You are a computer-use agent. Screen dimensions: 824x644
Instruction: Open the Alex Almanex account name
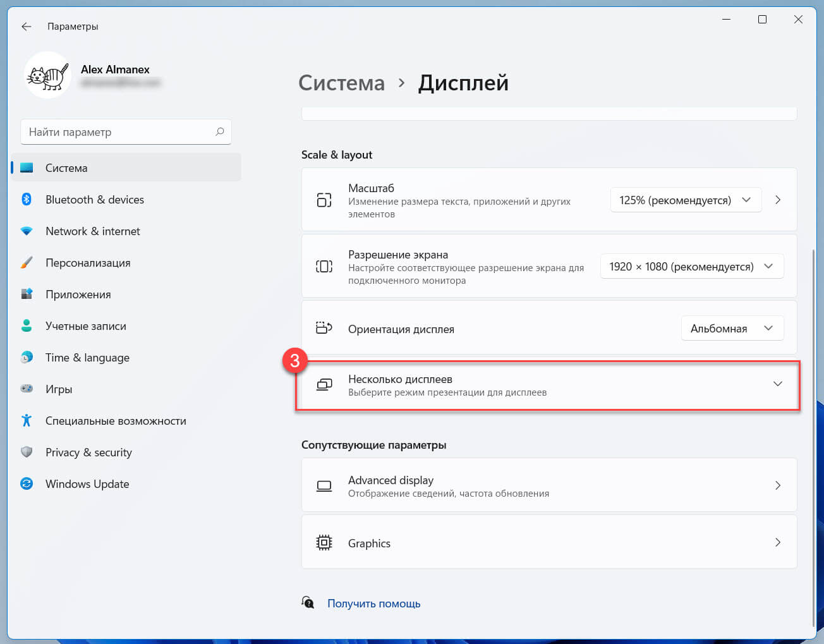115,70
